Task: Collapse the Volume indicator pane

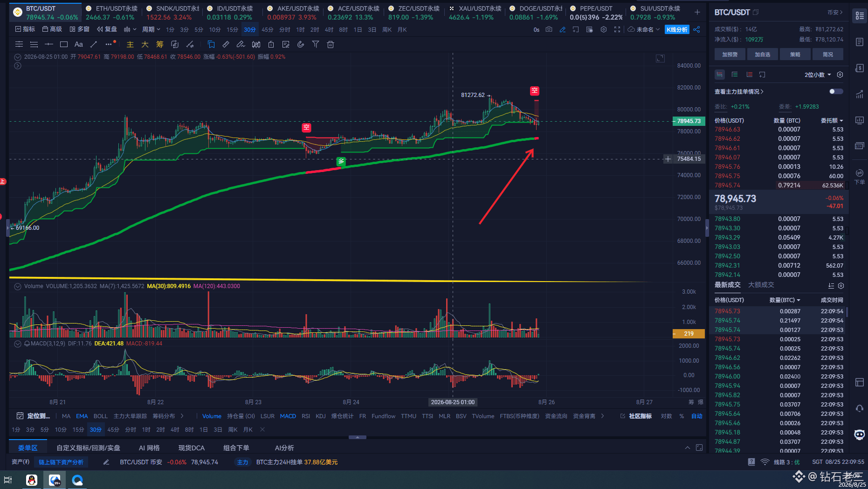Action: (x=18, y=286)
